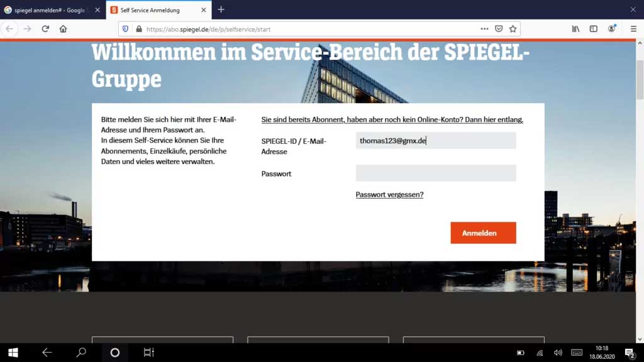Show site security padlock info
The width and height of the screenshot is (644, 362).
[139, 29]
